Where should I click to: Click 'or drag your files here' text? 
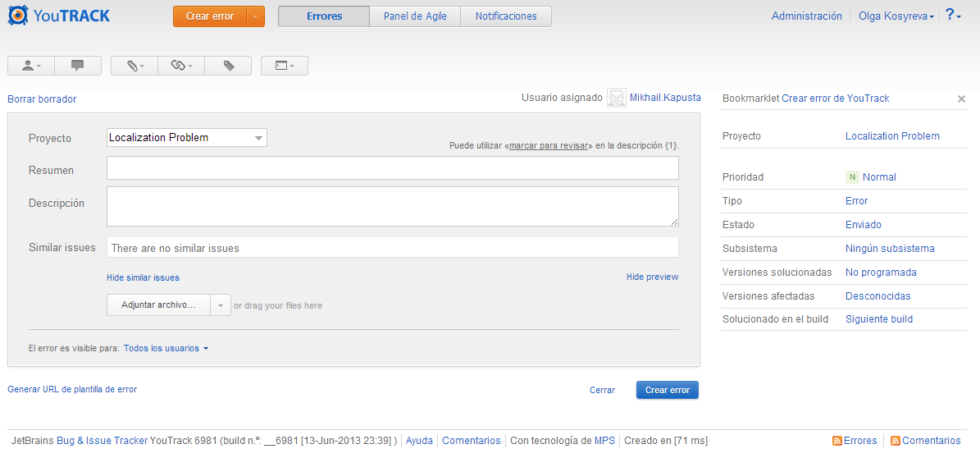point(278,306)
